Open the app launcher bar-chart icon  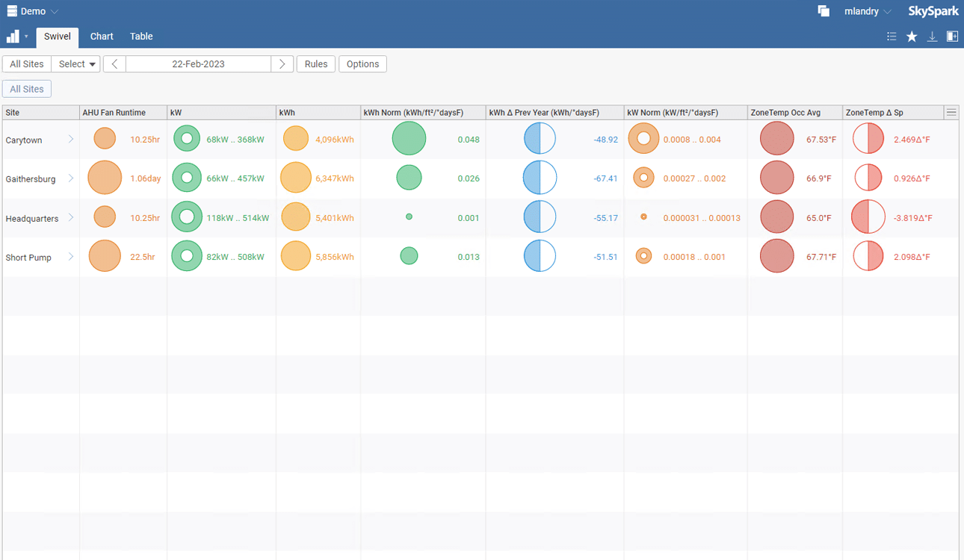pyautogui.click(x=13, y=37)
